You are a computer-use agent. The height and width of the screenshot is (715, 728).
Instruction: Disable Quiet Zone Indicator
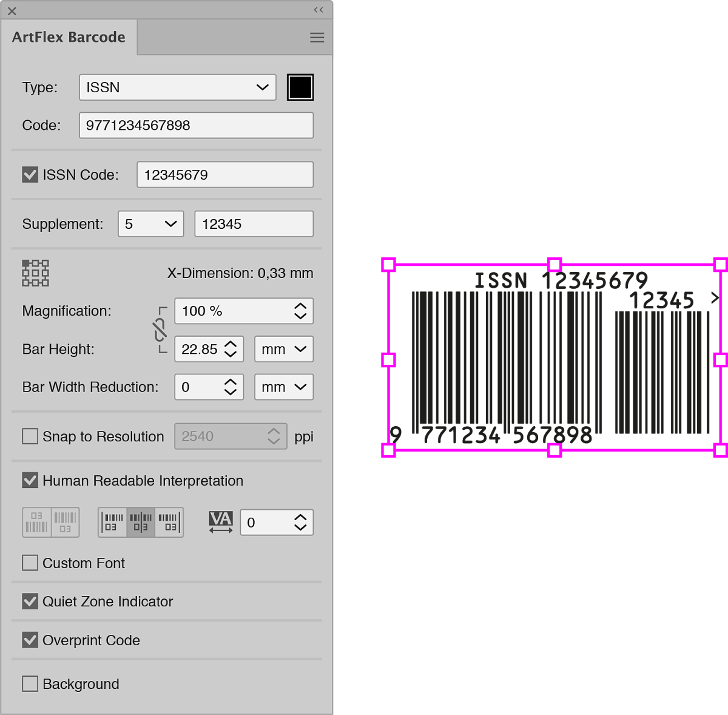point(30,601)
